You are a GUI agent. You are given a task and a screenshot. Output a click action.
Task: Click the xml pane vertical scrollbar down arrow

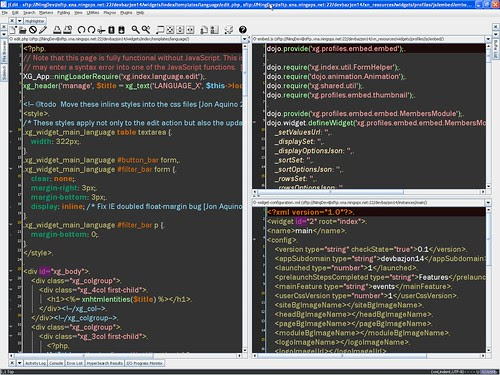(x=489, y=350)
